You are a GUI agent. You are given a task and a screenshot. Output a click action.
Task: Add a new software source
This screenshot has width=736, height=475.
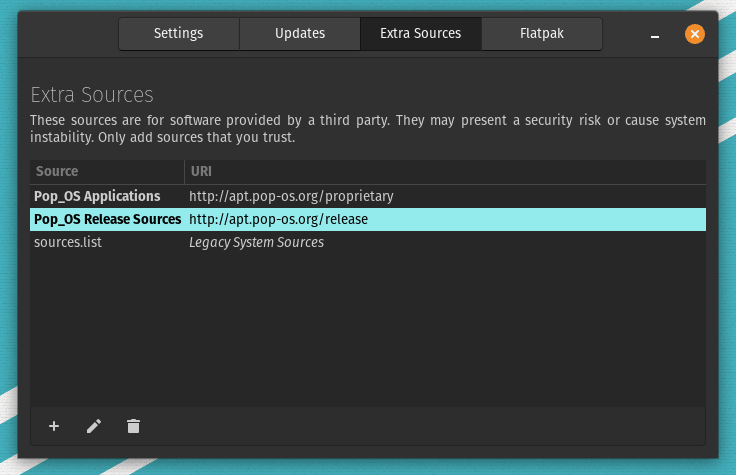tap(54, 426)
